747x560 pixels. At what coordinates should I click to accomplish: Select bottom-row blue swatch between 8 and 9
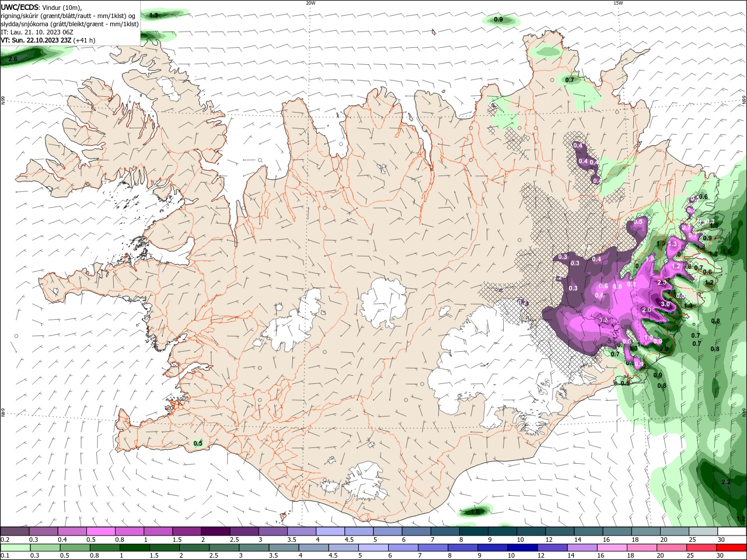(x=463, y=548)
